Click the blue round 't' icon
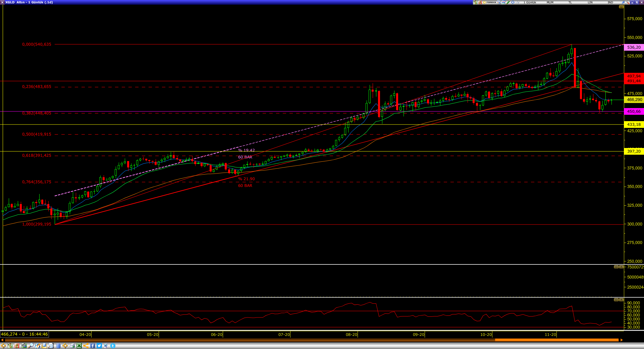This screenshot has height=349, width=644. pyautogui.click(x=113, y=346)
